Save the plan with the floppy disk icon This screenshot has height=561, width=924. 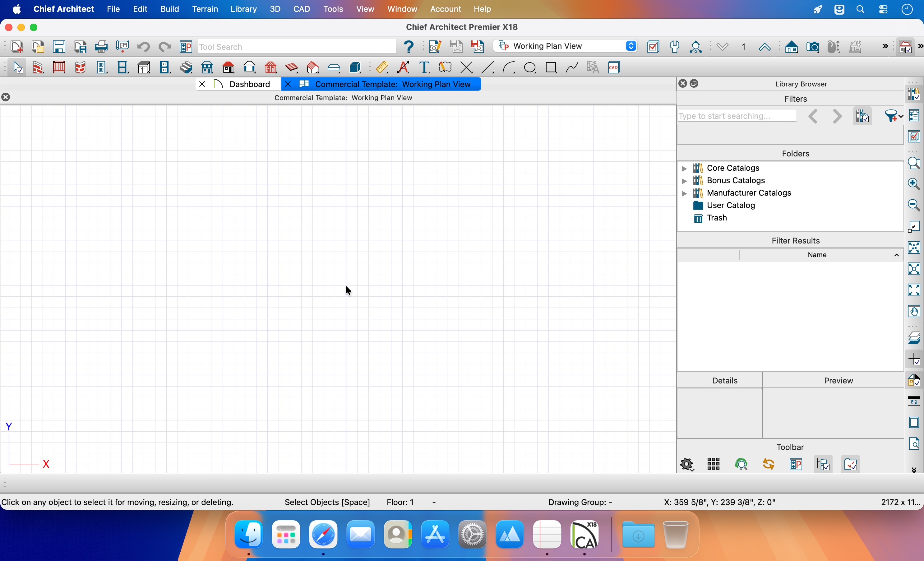point(59,47)
